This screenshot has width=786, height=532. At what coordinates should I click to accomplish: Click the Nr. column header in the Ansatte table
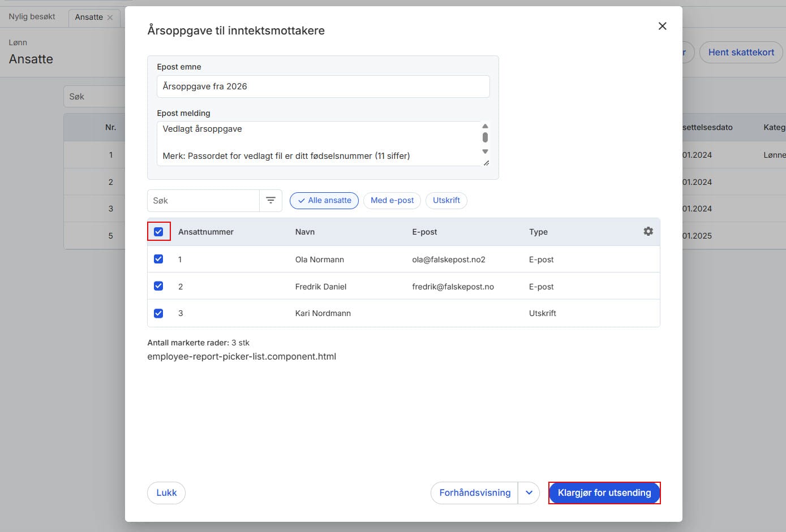pos(110,127)
